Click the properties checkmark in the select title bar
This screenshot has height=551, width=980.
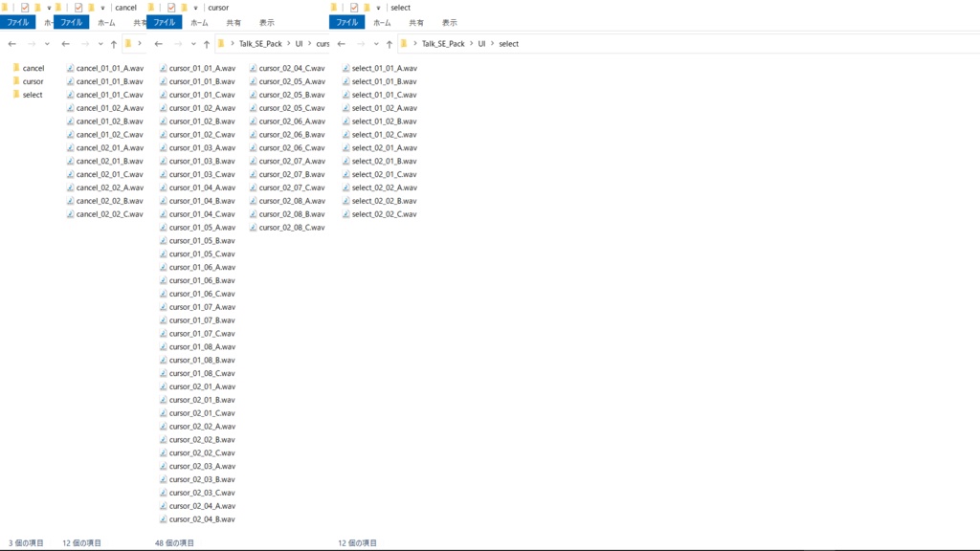tap(354, 8)
